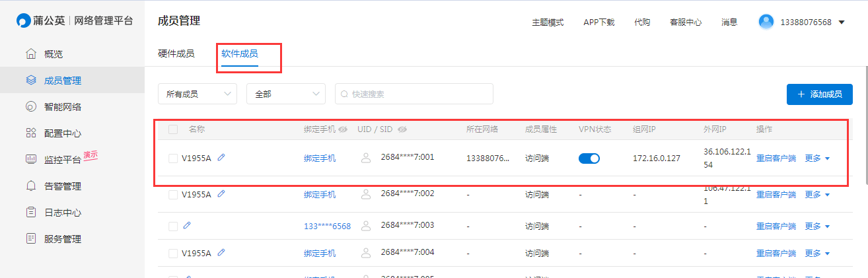Click the vertical scrollbar of member list

click(865, 125)
